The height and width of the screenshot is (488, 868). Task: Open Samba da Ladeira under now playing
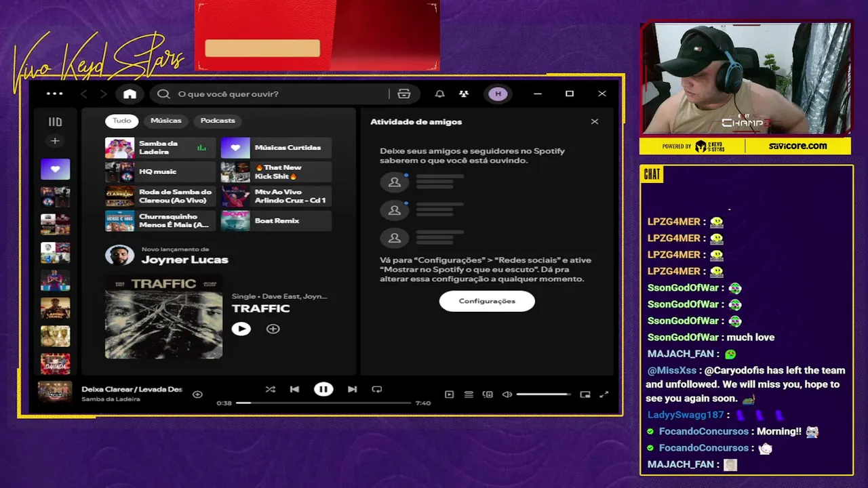[x=111, y=399]
